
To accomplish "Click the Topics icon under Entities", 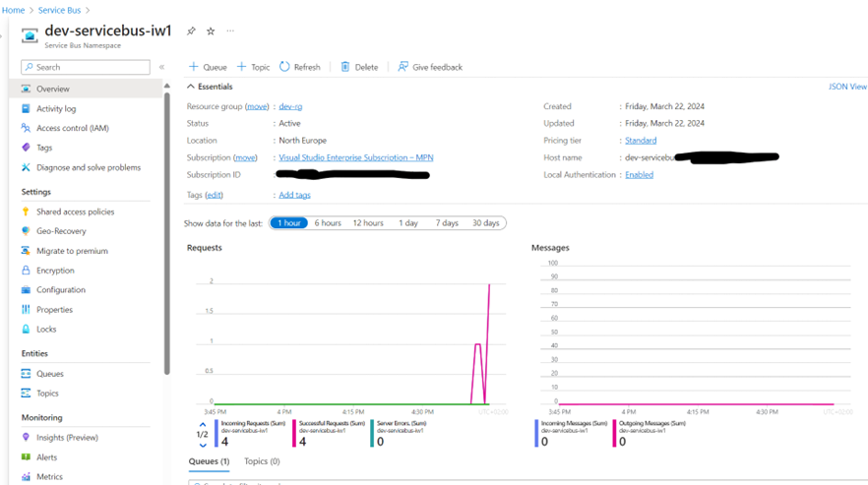I will pyautogui.click(x=26, y=394).
